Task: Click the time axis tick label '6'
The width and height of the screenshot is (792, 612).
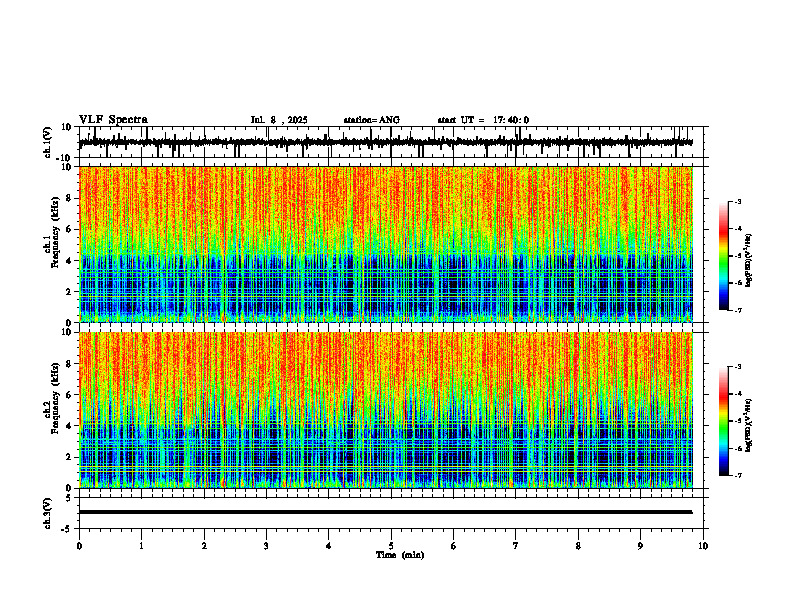Action: [454, 546]
